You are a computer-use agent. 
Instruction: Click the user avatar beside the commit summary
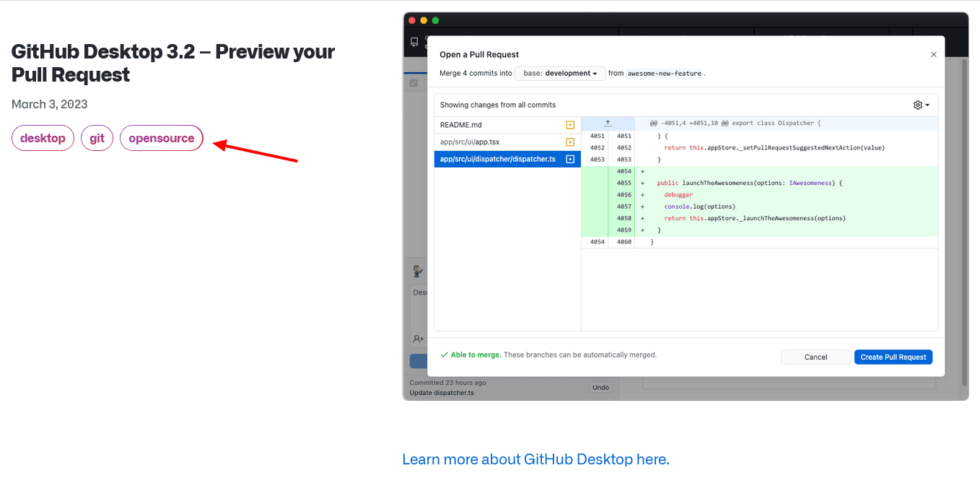(417, 272)
